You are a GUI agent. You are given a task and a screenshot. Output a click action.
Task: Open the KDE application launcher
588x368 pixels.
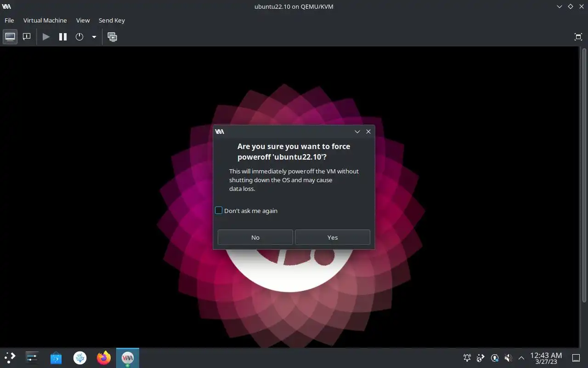click(10, 357)
